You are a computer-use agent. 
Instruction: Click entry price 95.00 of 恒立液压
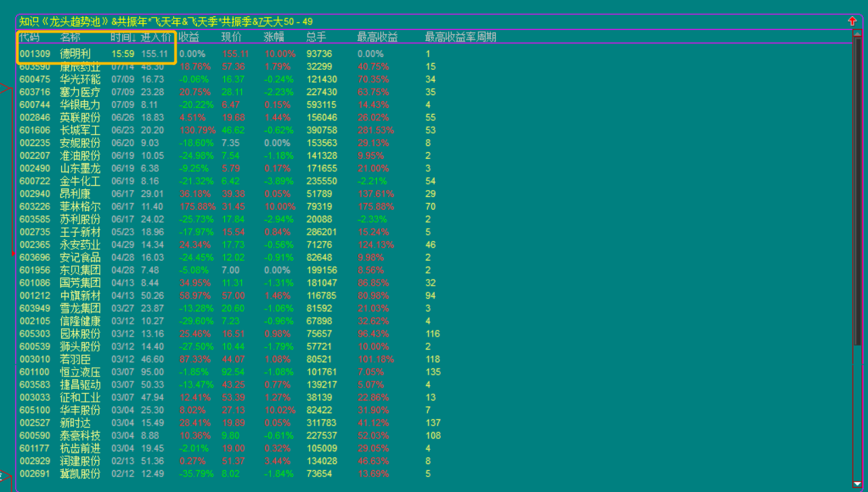pyautogui.click(x=152, y=372)
